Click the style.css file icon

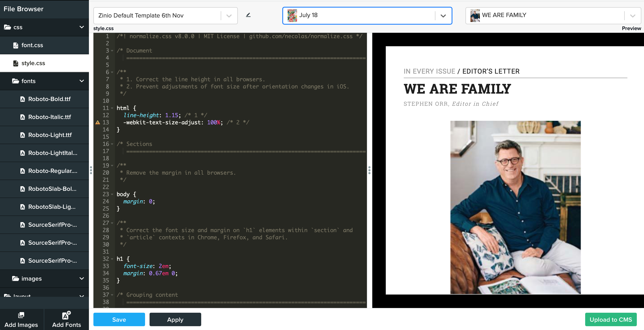[15, 63]
